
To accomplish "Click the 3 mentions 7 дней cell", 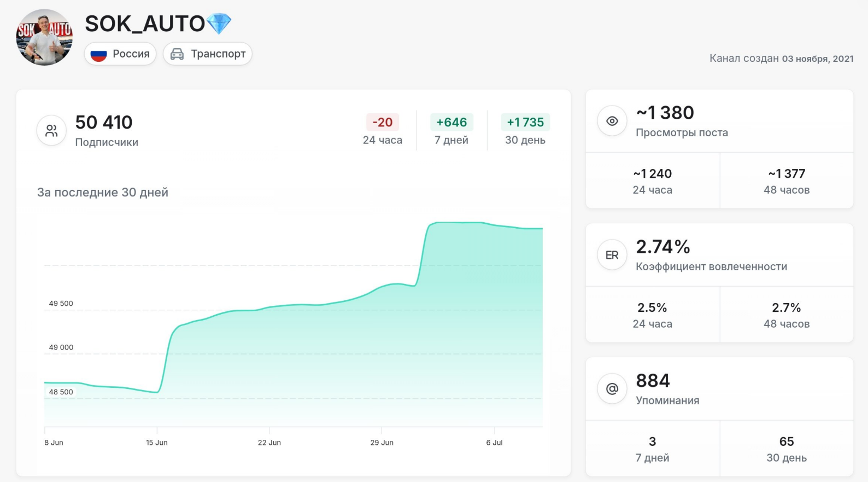I will (653, 449).
